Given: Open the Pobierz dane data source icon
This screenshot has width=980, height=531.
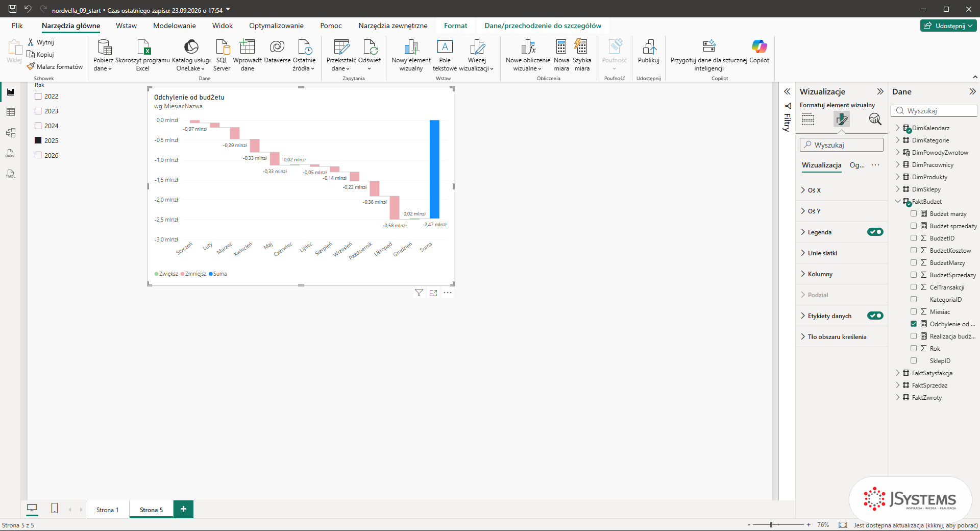Looking at the screenshot, I should [x=104, y=47].
